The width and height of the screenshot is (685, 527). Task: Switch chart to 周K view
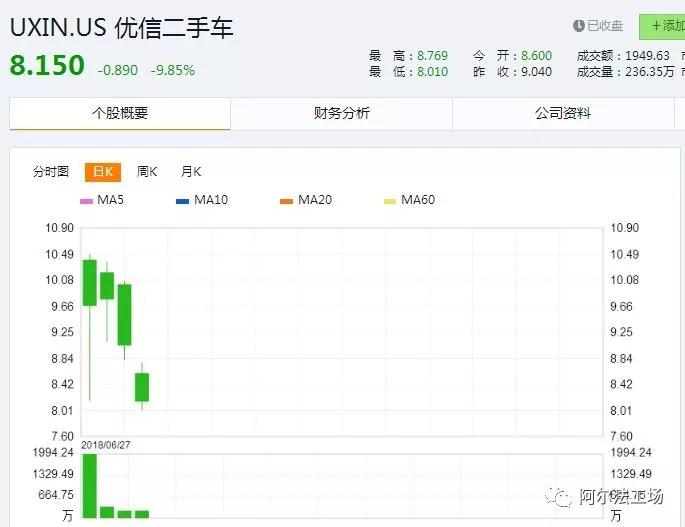click(147, 171)
